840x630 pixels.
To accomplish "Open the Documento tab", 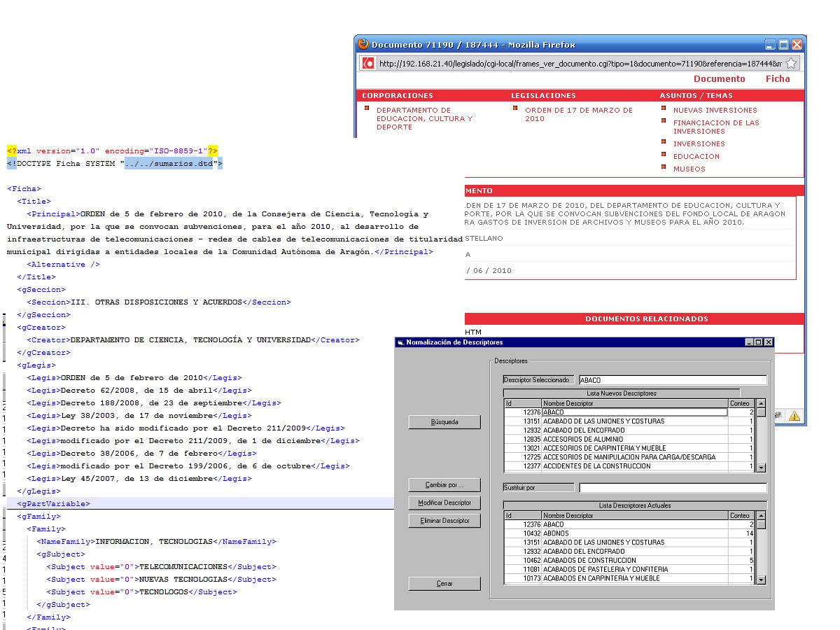I will click(719, 79).
